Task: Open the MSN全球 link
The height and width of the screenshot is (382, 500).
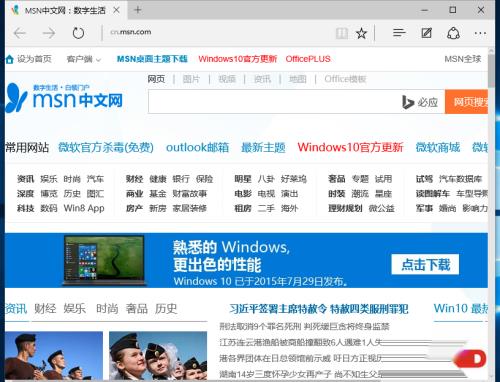Action: coord(463,59)
